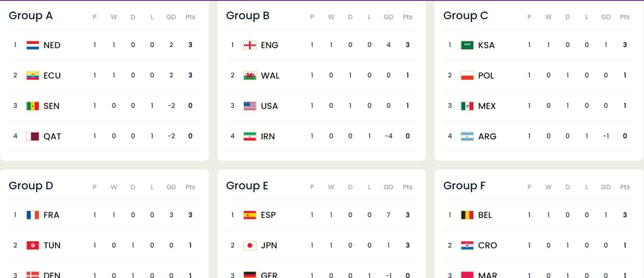Click the Group A heading
The image size is (644, 278).
coord(31,16)
